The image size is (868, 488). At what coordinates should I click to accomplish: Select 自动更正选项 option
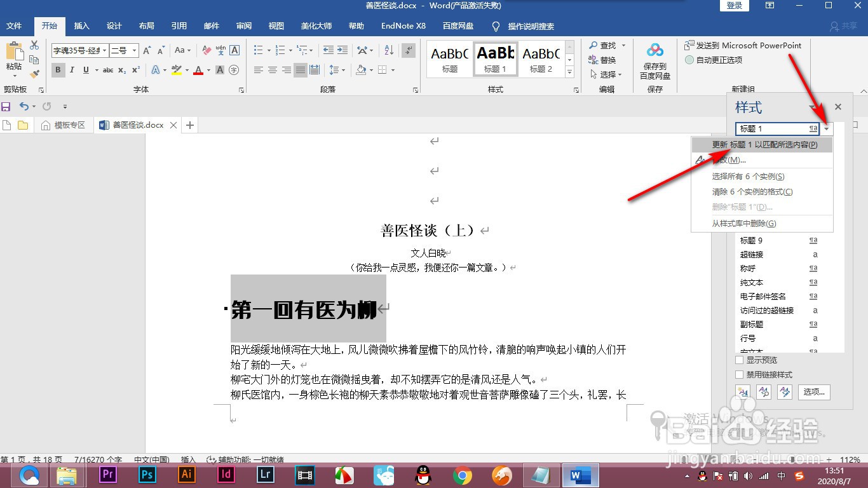pyautogui.click(x=713, y=60)
